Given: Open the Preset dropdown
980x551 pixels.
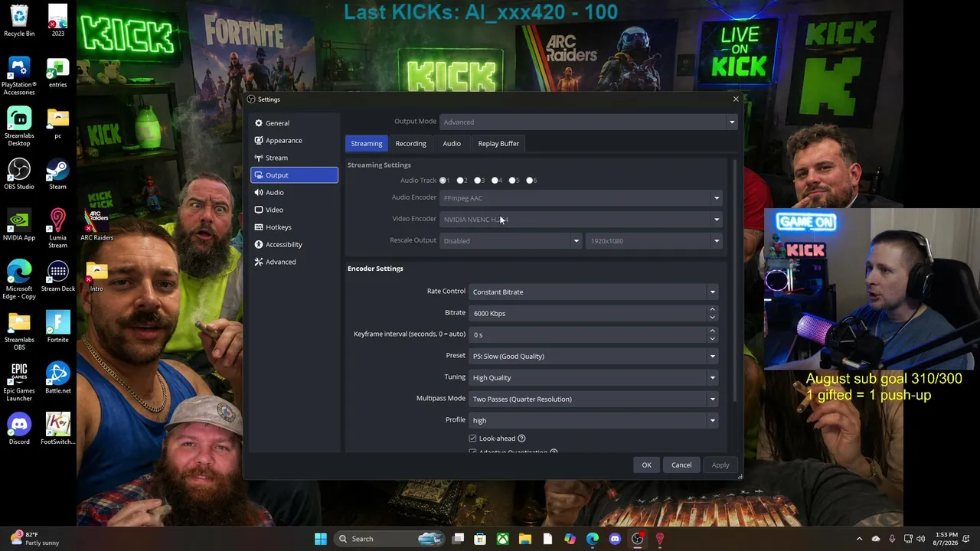Looking at the screenshot, I should coord(593,356).
